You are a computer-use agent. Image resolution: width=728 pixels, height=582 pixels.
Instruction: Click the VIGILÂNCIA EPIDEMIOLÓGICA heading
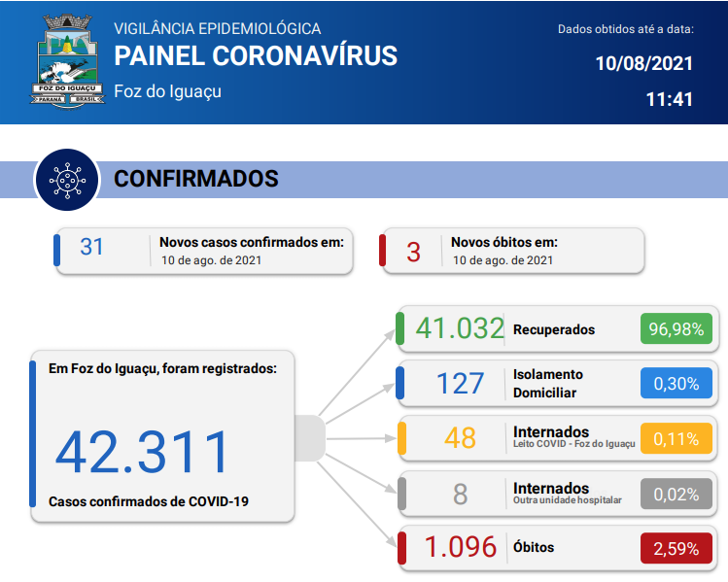[x=218, y=29]
